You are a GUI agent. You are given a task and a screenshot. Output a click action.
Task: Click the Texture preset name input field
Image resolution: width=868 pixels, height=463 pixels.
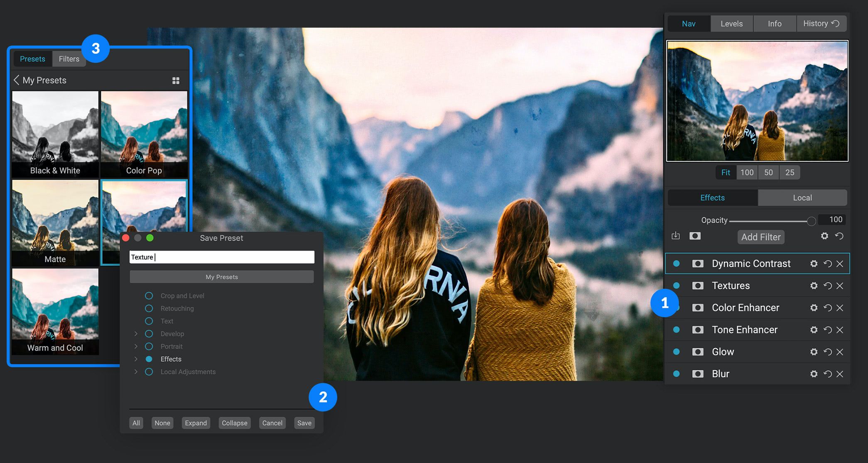(x=222, y=257)
